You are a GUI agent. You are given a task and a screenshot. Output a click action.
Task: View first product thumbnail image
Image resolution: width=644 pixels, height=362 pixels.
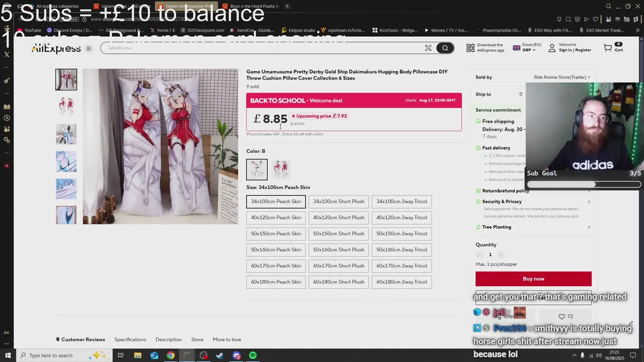pyautogui.click(x=66, y=79)
